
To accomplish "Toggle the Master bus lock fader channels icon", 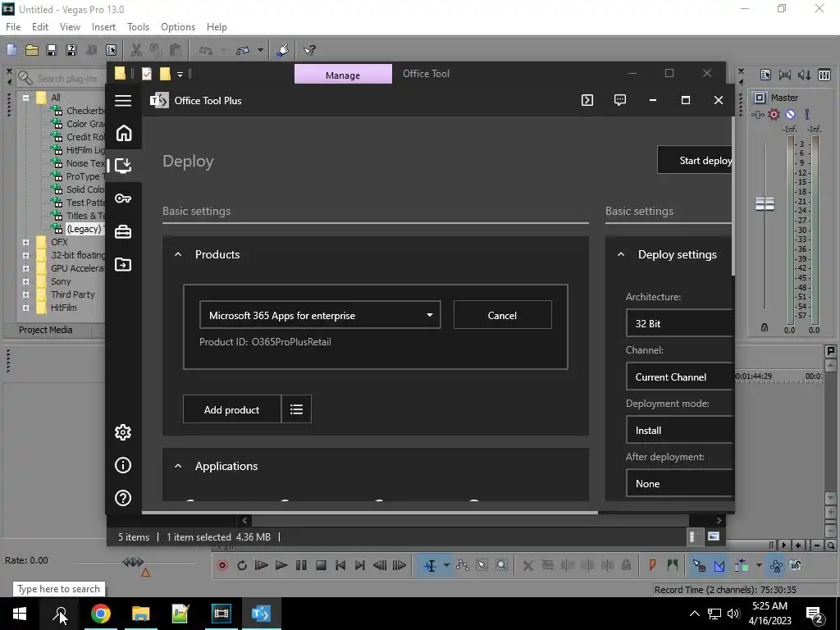I will (x=765, y=327).
